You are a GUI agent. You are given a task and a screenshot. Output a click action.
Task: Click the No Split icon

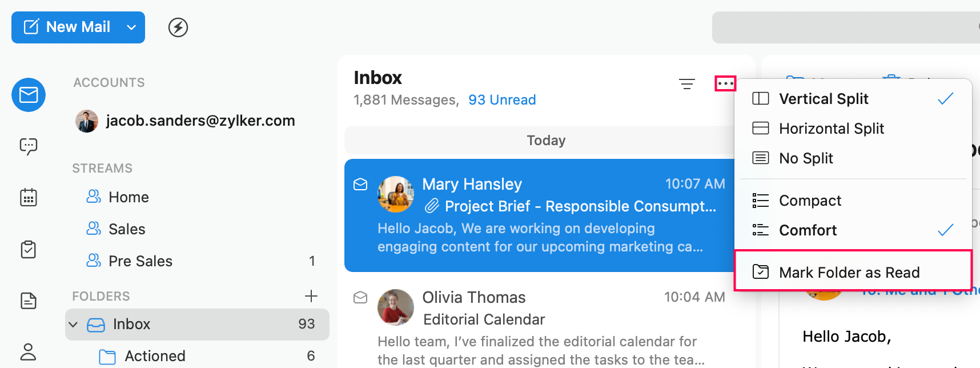(x=761, y=158)
